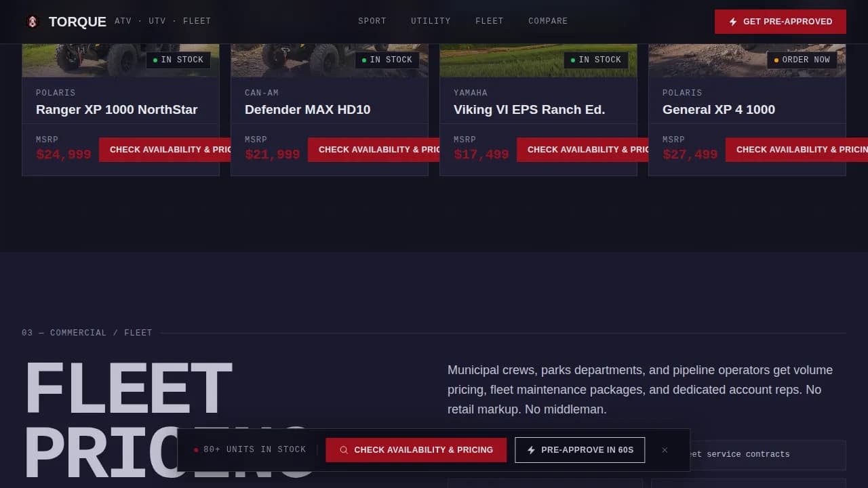Click the Get Pre-Approved header button
The width and height of the screenshot is (868, 488).
(x=781, y=22)
